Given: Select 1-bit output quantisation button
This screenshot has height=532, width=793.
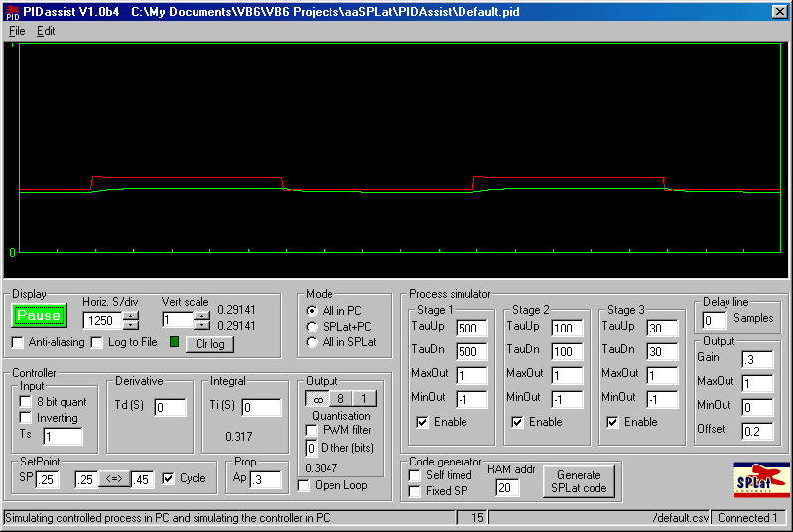Looking at the screenshot, I should (364, 399).
